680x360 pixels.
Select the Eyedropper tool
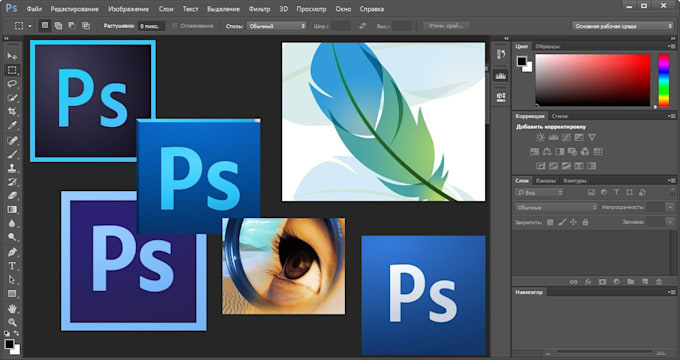pyautogui.click(x=12, y=126)
